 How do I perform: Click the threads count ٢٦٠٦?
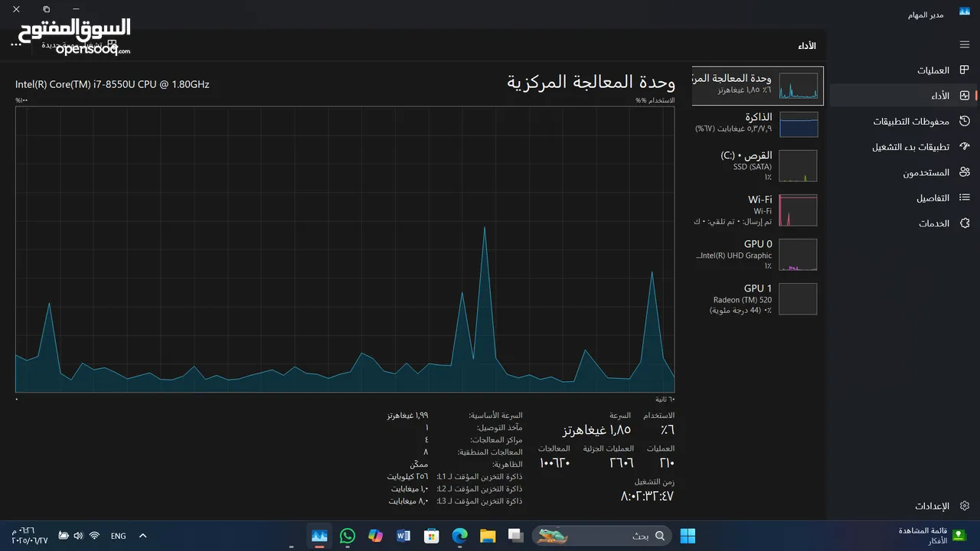(x=621, y=463)
